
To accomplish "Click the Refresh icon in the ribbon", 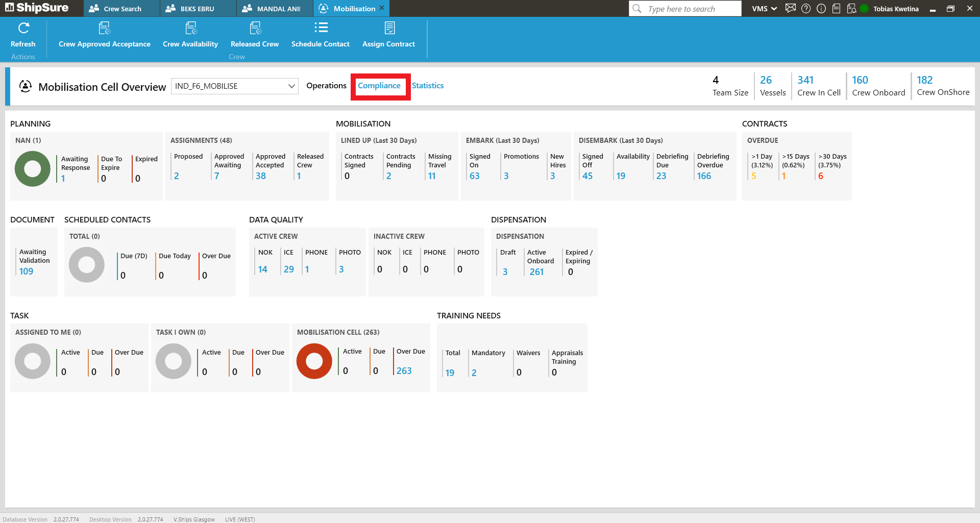I will point(23,28).
